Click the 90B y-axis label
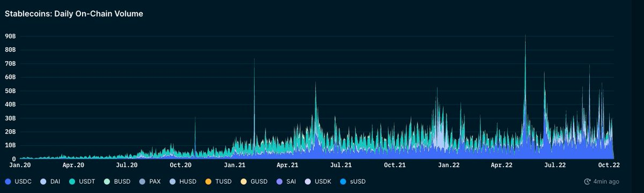This screenshot has height=193, width=644. pos(10,36)
